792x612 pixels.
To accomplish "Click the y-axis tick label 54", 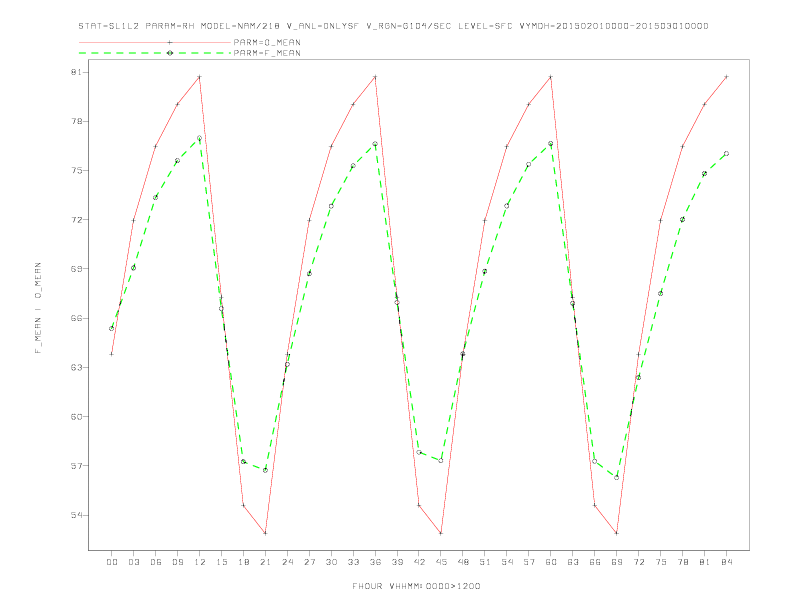I will 76,515.
